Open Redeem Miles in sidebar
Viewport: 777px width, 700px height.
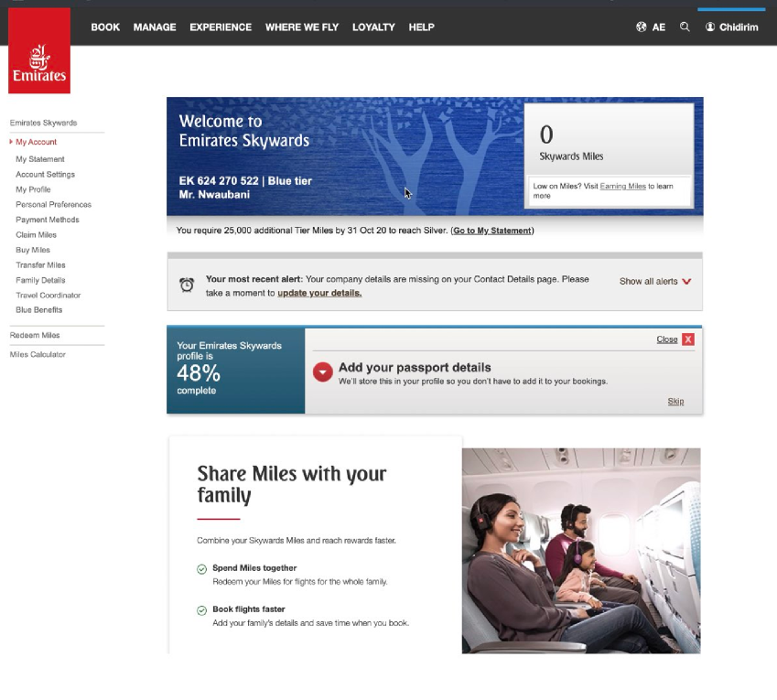(35, 336)
